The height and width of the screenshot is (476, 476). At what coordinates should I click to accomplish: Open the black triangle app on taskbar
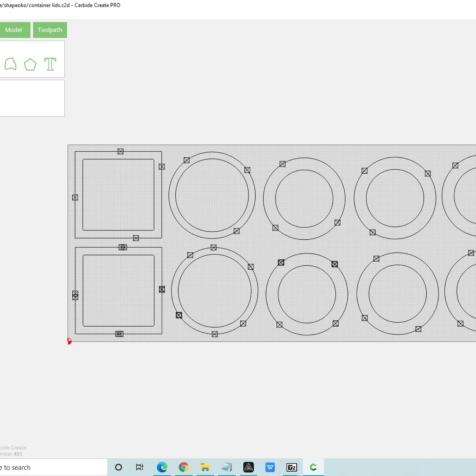coord(248,467)
